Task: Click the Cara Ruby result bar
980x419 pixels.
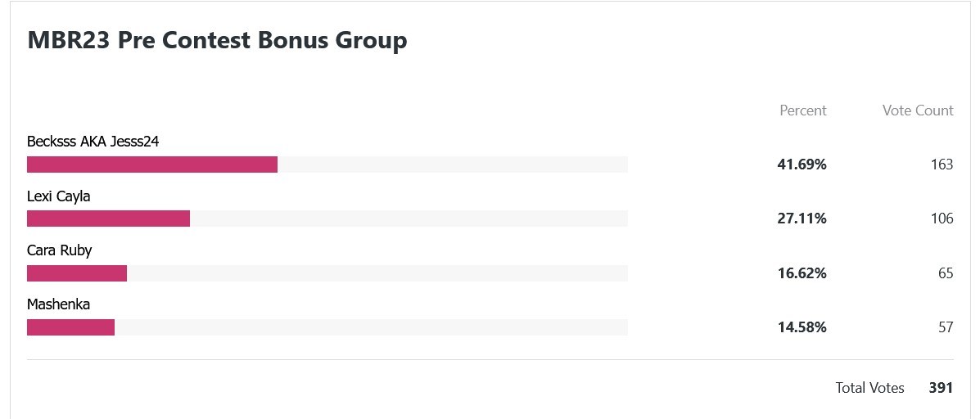Action: pos(77,273)
